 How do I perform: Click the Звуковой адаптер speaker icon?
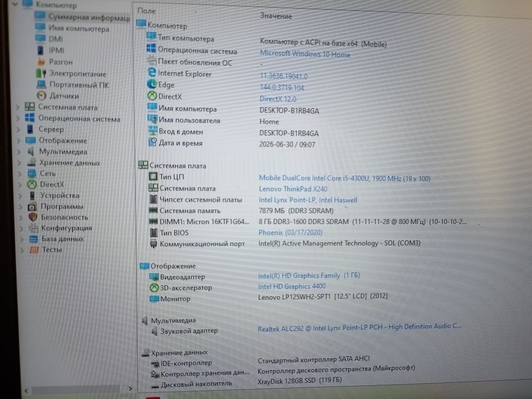pyautogui.click(x=154, y=331)
